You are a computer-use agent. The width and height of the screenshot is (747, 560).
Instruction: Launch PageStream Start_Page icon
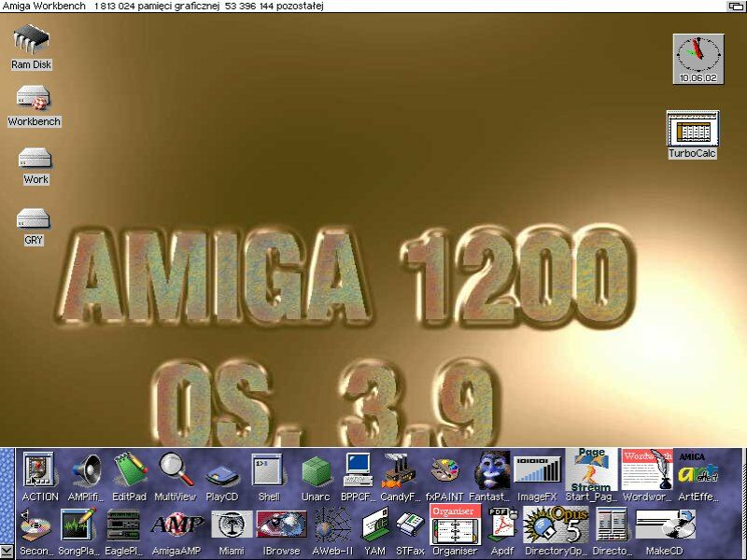pyautogui.click(x=591, y=475)
